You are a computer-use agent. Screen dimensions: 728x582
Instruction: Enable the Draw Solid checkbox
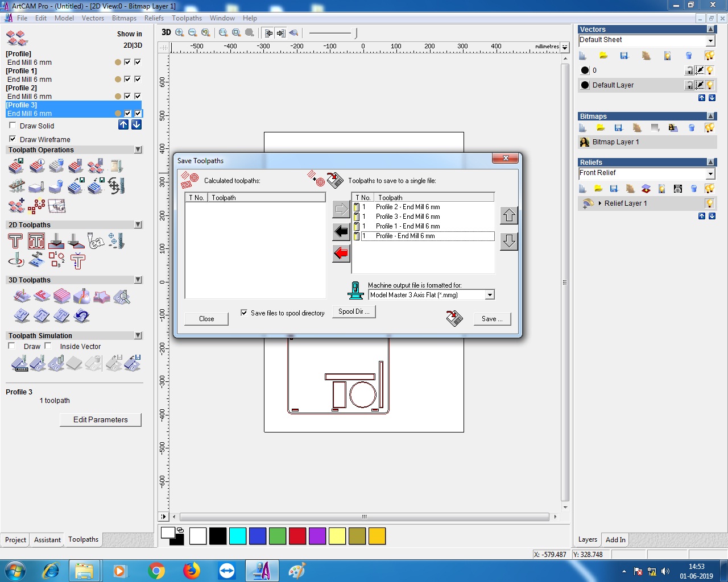click(13, 126)
